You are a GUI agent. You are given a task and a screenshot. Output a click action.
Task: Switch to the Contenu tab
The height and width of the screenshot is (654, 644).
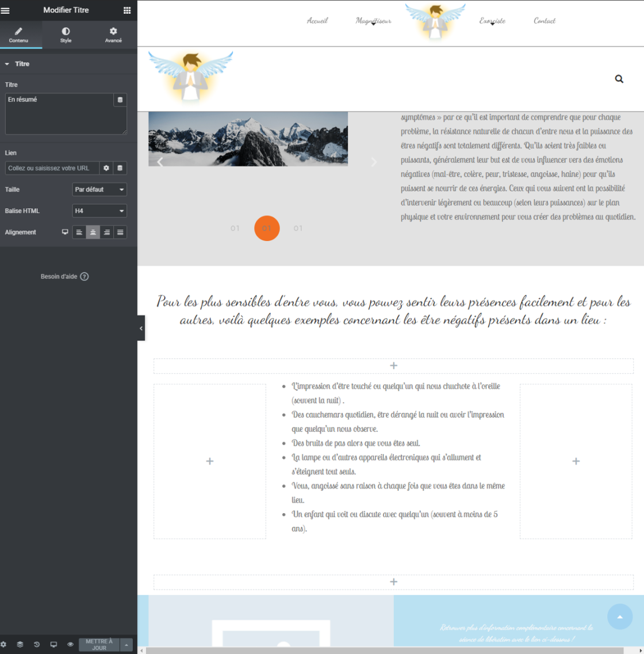click(x=19, y=35)
